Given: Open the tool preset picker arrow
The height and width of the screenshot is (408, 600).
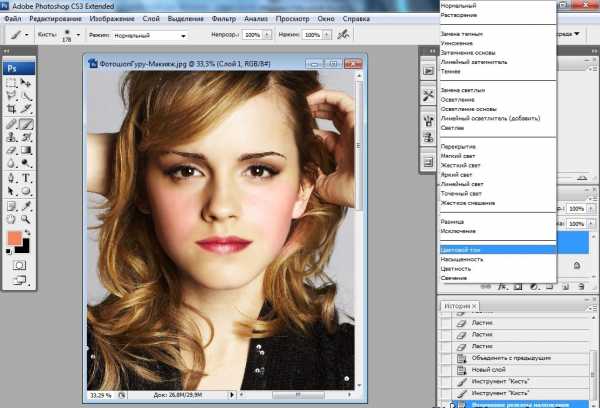Looking at the screenshot, I should tap(27, 35).
